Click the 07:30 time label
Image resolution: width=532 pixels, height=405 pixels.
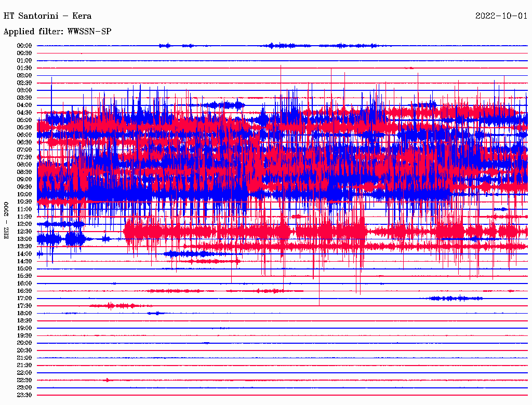[x=24, y=157]
